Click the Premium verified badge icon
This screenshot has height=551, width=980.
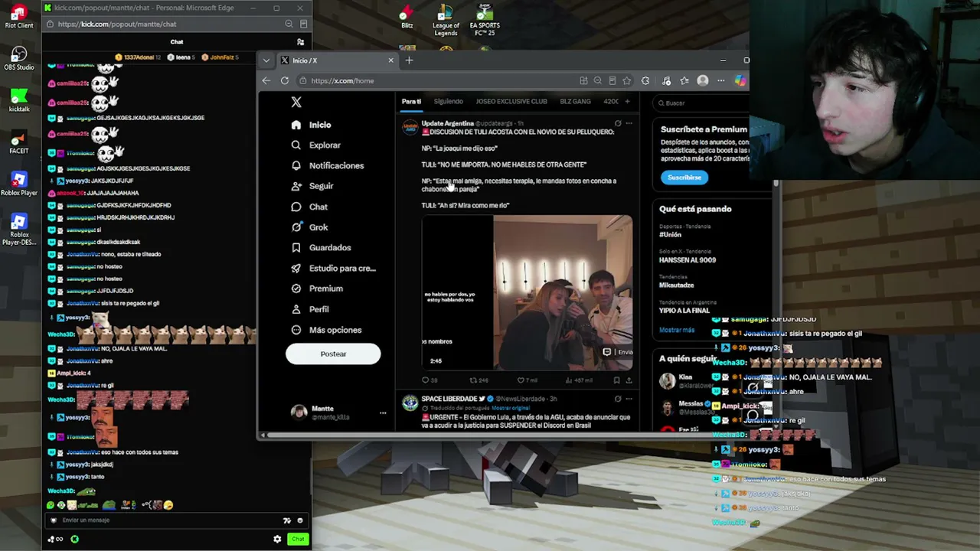point(296,289)
